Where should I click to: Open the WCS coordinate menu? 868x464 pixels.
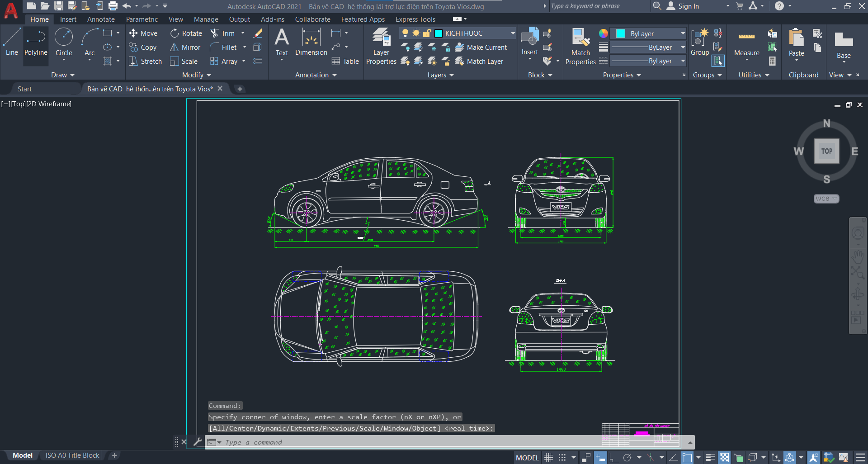826,199
